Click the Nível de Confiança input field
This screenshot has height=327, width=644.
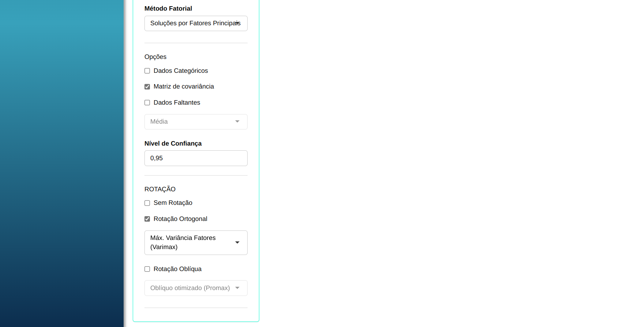point(196,158)
